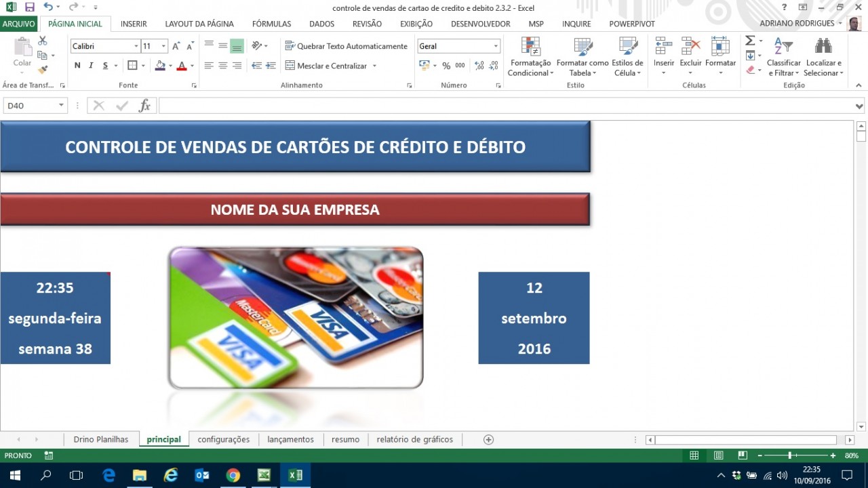This screenshot has width=868, height=488.
Task: Click the zoom slider handle
Action: click(790, 455)
